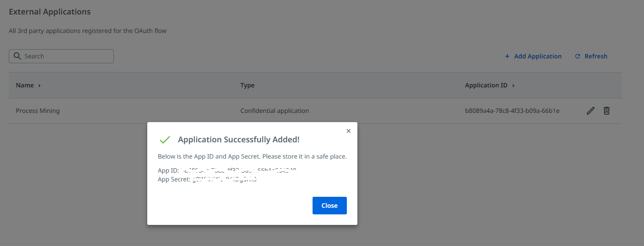Click the magnifying glass search icon

click(x=18, y=56)
